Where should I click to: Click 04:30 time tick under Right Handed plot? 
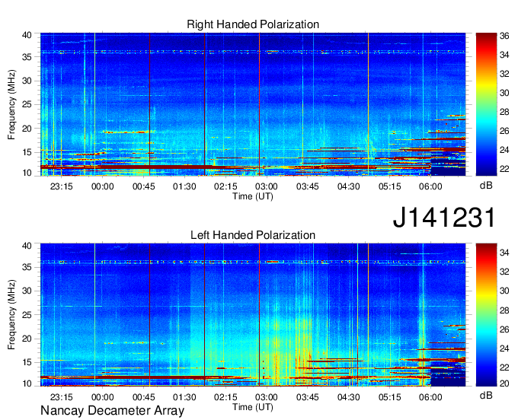[348, 186]
